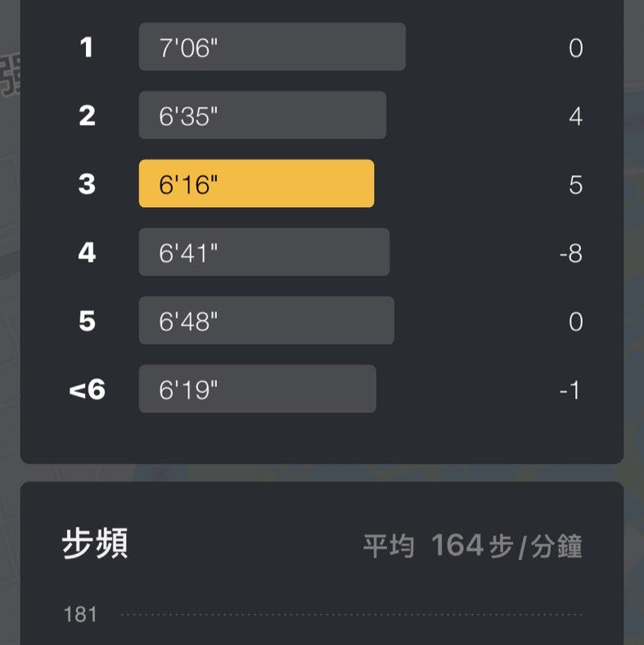The image size is (644, 645).
Task: Tap the 步頻 section heading
Action: click(x=95, y=544)
